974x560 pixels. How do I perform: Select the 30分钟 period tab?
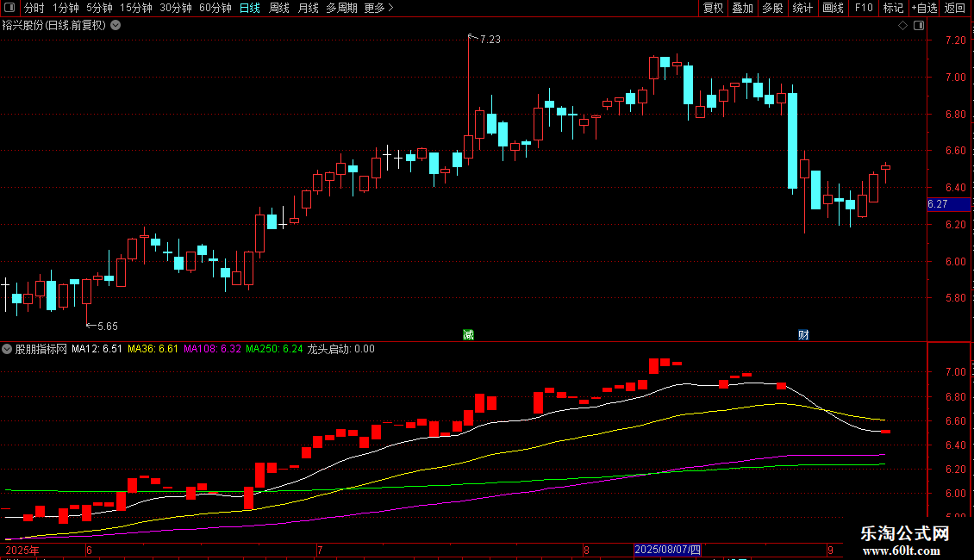pos(176,8)
